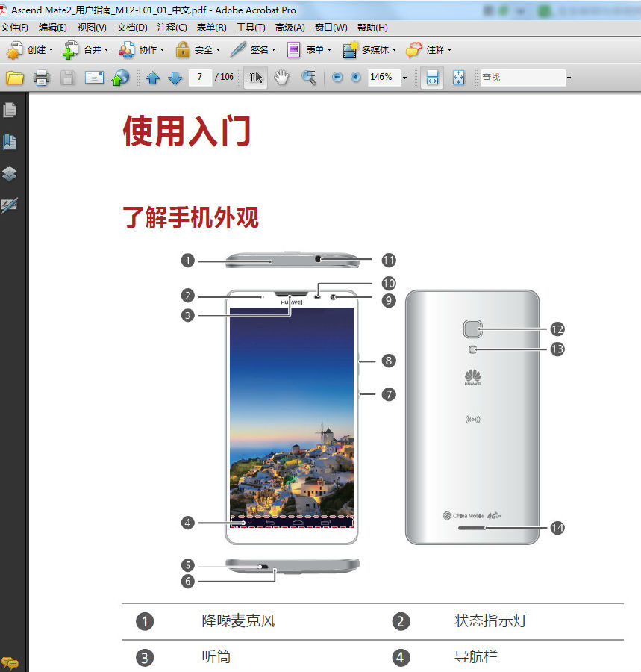The image size is (641, 672).
Task: Toggle fit-page view mode
Action: [457, 77]
